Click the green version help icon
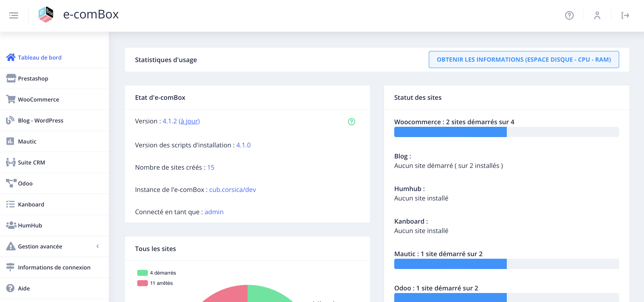This screenshot has height=302, width=644. pyautogui.click(x=351, y=122)
